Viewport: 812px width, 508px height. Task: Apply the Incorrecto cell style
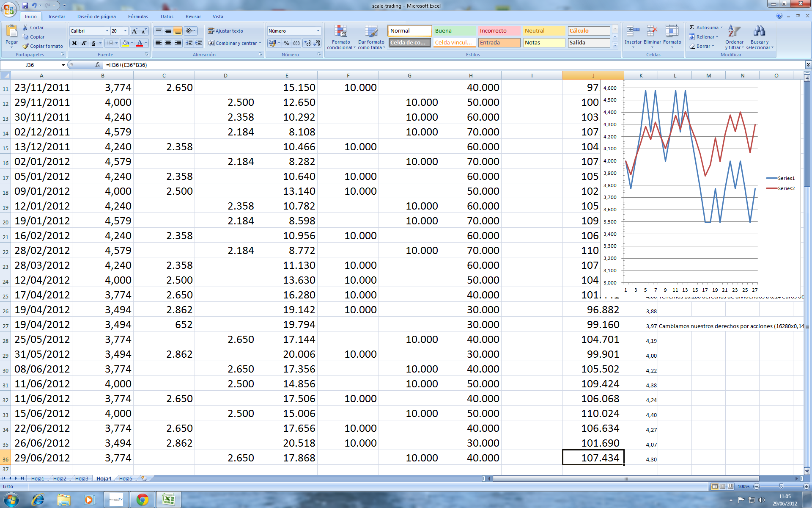[x=499, y=31]
